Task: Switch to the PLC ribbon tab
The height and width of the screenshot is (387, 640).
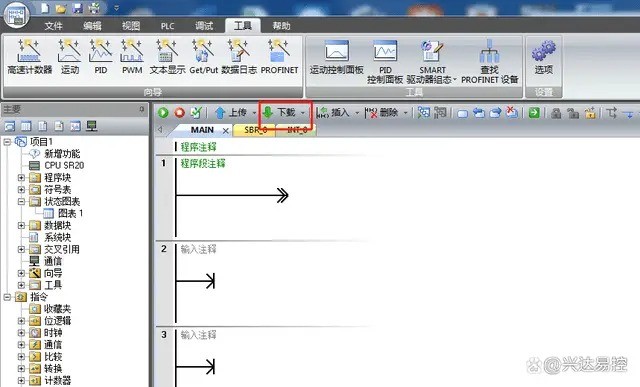Action: click(x=167, y=26)
